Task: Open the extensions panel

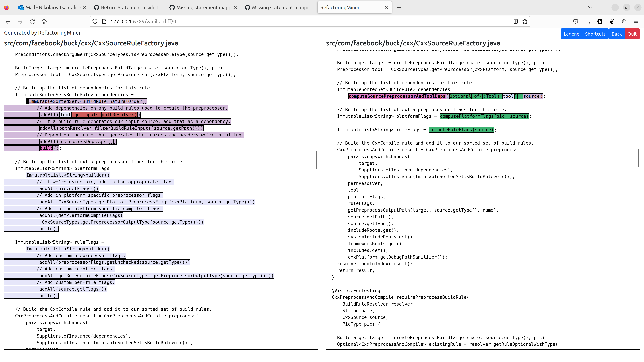Action: (624, 21)
